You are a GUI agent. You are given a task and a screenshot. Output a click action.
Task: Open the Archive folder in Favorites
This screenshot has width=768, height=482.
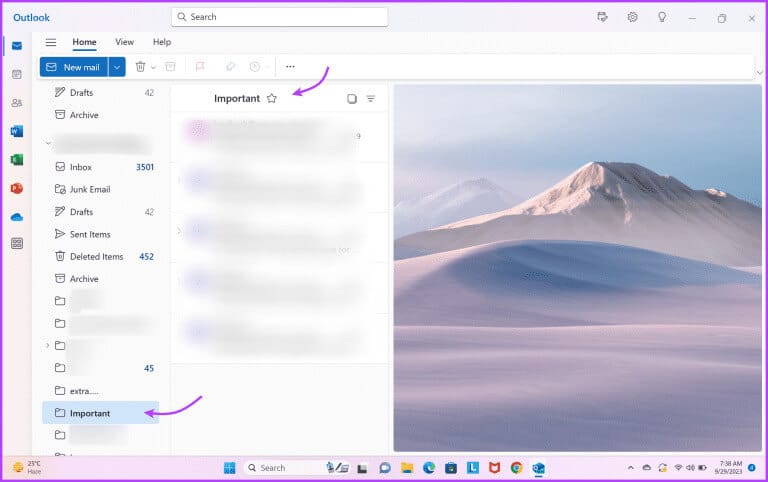pos(100,115)
